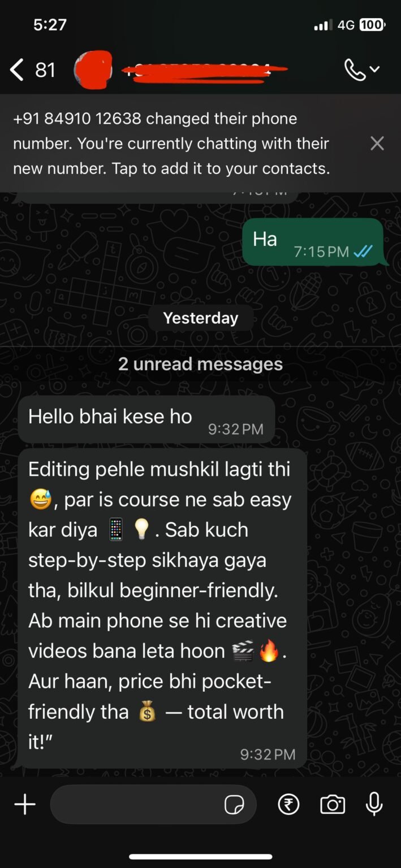Open attachments with the plus icon
Viewport: 401px width, 868px height.
(25, 804)
